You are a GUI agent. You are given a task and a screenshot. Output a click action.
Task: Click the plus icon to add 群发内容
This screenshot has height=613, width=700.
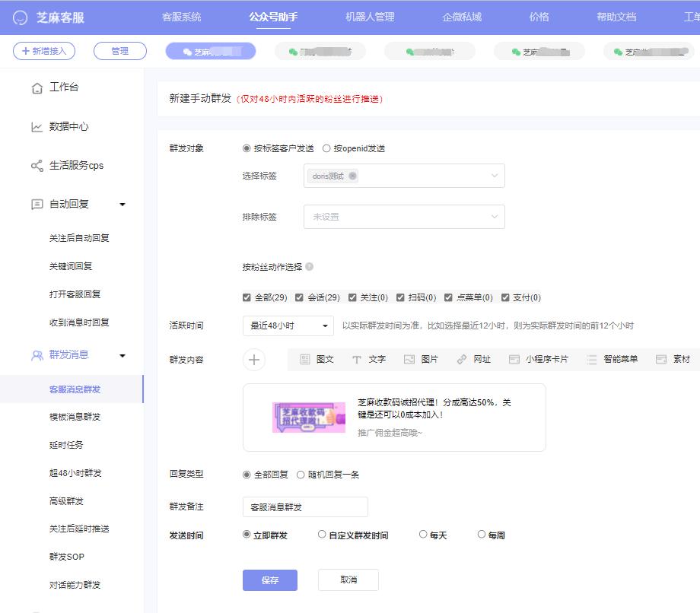[254, 359]
